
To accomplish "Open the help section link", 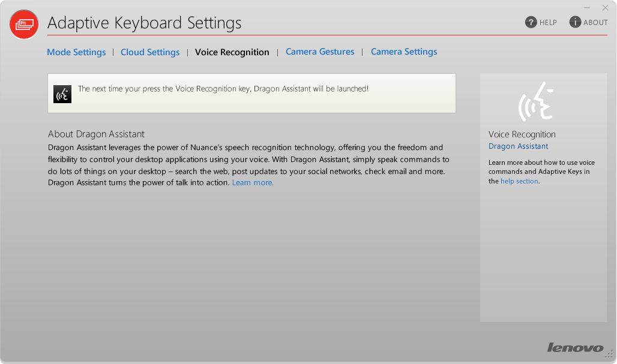I will coord(519,181).
